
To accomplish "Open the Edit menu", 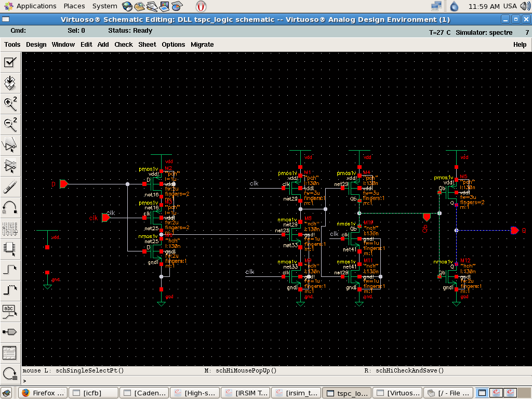I will pos(86,45).
